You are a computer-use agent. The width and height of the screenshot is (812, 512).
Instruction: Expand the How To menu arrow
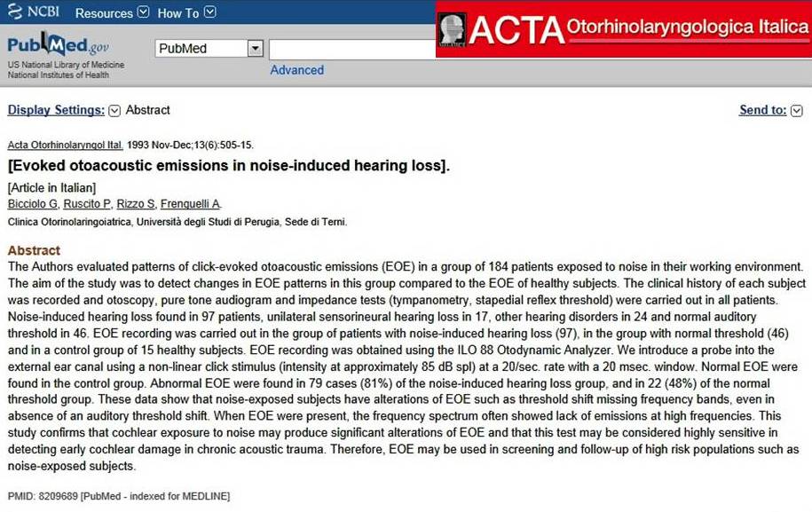pos(209,12)
